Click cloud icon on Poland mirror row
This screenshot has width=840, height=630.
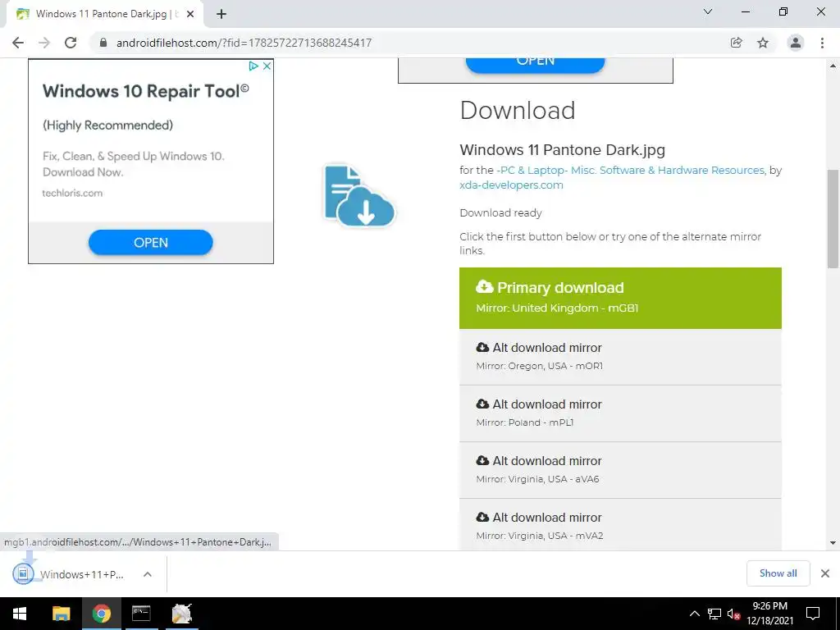[482, 404]
